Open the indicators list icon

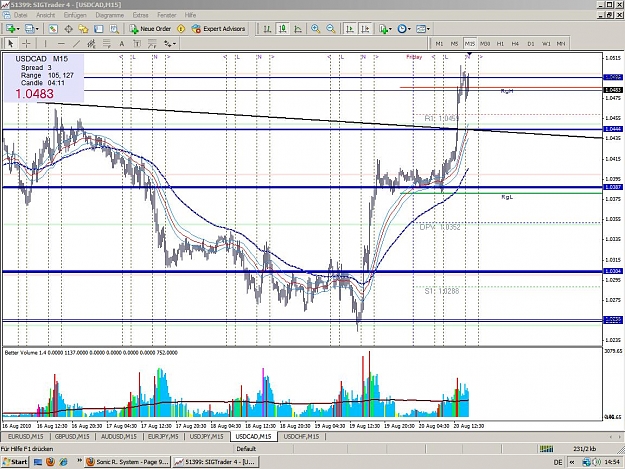(x=383, y=29)
